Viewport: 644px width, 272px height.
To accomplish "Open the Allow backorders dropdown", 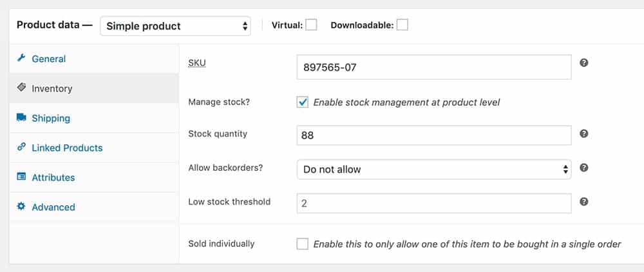I will click(x=434, y=170).
